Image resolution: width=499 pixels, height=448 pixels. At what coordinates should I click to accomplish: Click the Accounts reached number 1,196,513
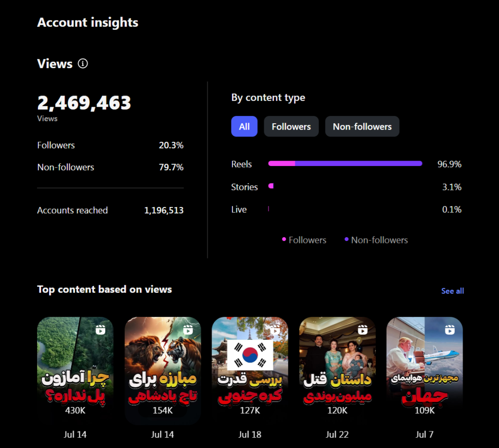pos(164,210)
